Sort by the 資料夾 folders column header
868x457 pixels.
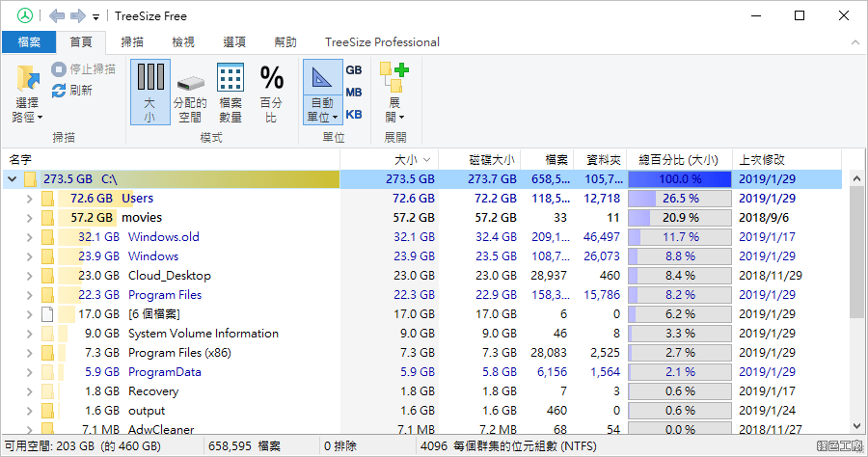pos(601,160)
